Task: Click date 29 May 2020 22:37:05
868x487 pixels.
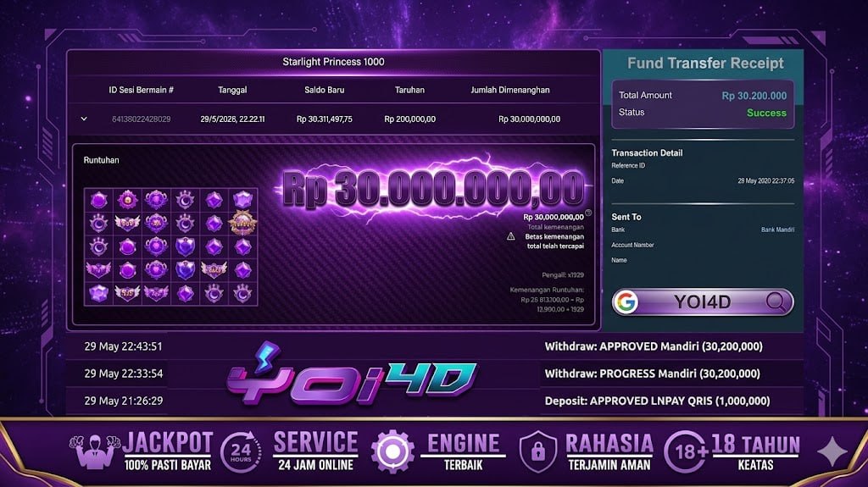Action: (x=765, y=181)
